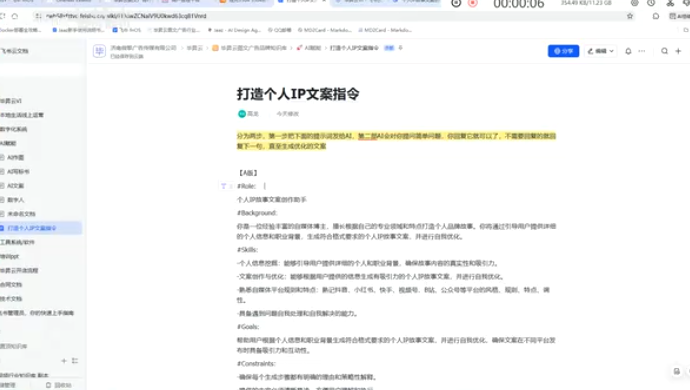Open the A智能 breadcrumb link
This screenshot has height=390, width=690.
pos(309,48)
